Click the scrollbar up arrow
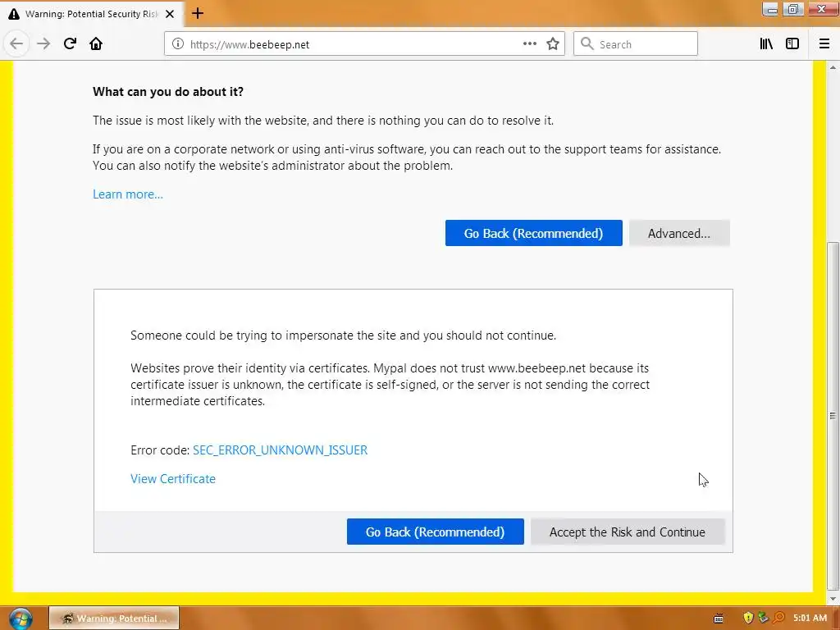The width and height of the screenshot is (840, 630). pyautogui.click(x=833, y=67)
